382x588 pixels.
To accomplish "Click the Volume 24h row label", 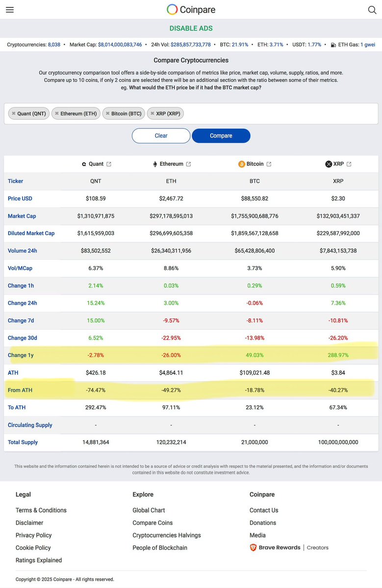I will 23,251.
